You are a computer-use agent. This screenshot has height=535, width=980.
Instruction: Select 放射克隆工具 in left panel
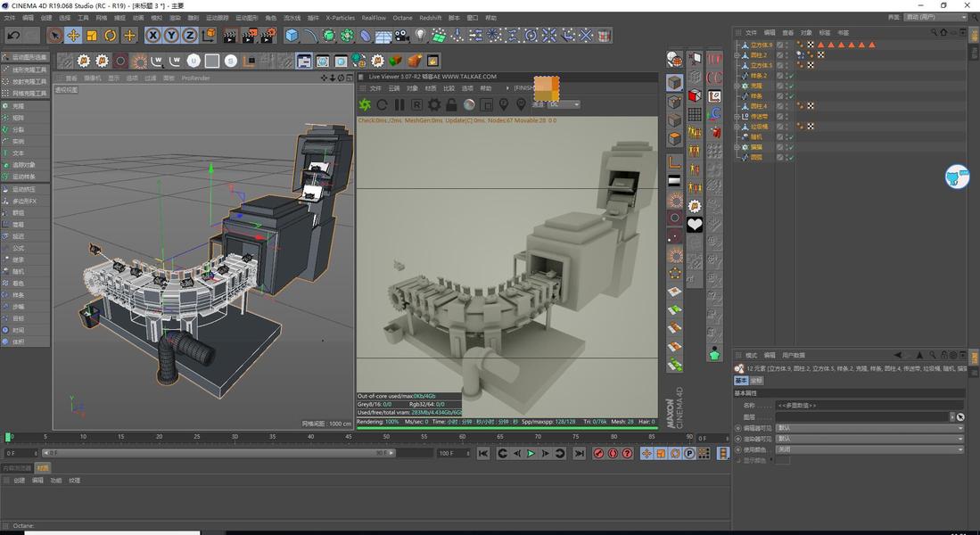25,82
